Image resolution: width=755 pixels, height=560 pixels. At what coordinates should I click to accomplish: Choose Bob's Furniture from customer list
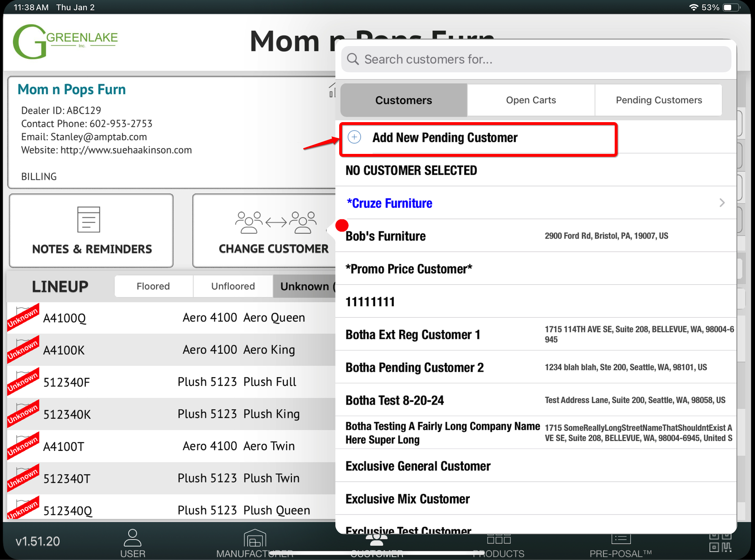(x=385, y=236)
